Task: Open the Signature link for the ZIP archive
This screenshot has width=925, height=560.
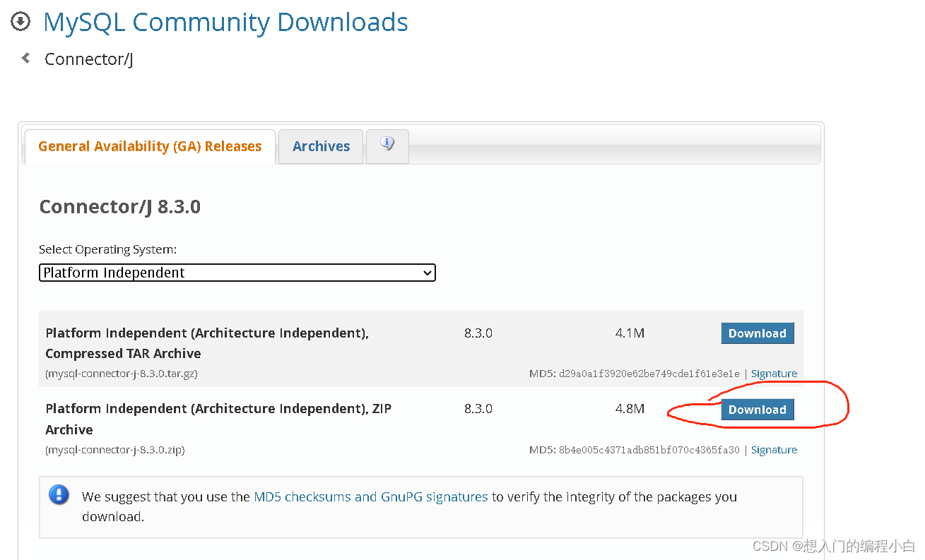Action: (x=774, y=449)
